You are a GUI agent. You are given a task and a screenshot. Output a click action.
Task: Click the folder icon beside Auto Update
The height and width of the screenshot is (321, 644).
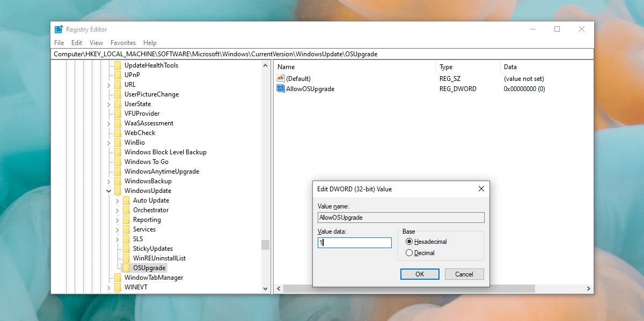point(126,200)
